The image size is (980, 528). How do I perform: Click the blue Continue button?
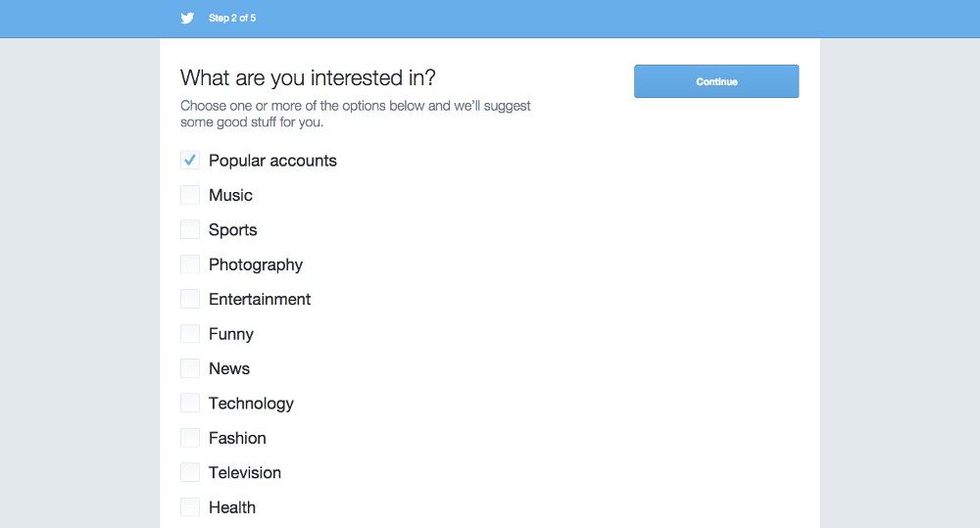[x=716, y=81]
